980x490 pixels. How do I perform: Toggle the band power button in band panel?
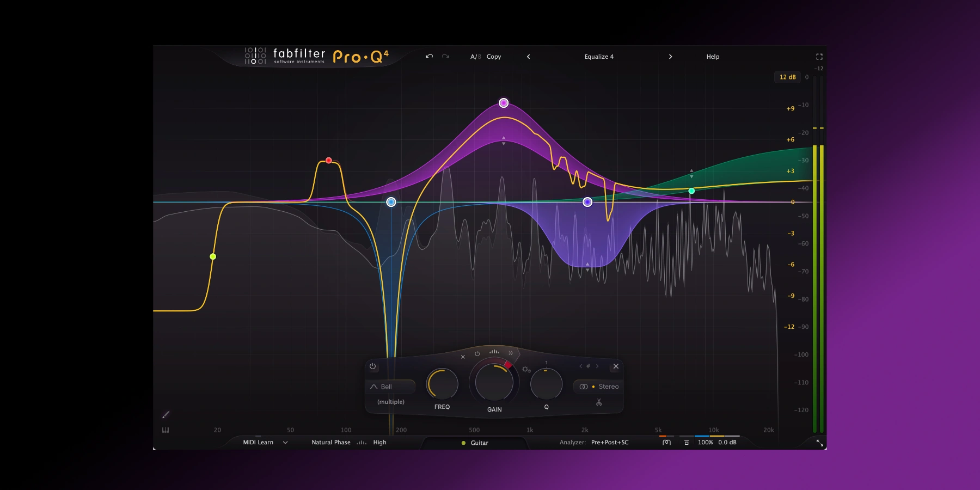[372, 366]
